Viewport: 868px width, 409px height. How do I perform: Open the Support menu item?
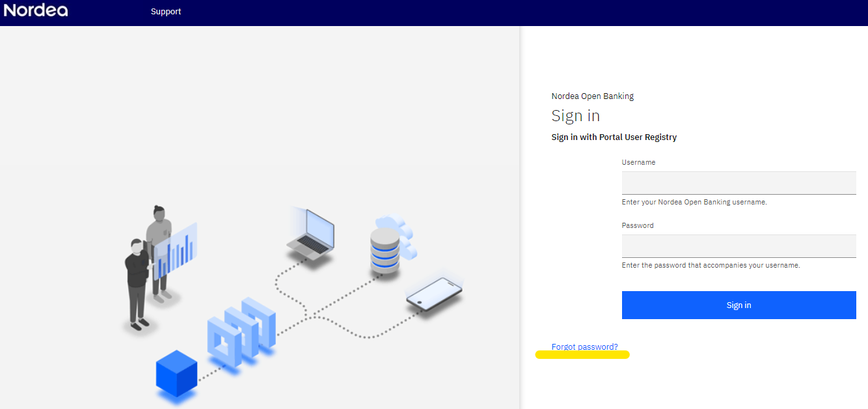pyautogui.click(x=166, y=12)
